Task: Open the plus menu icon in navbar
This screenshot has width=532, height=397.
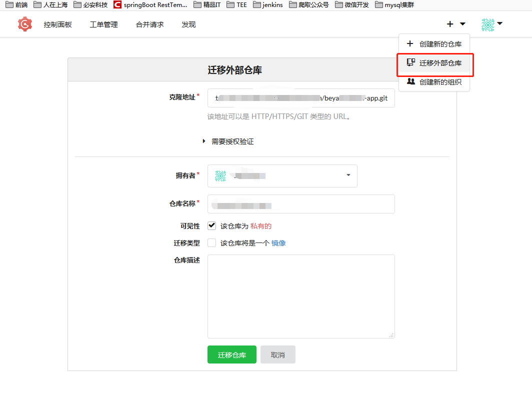Action: (x=449, y=23)
